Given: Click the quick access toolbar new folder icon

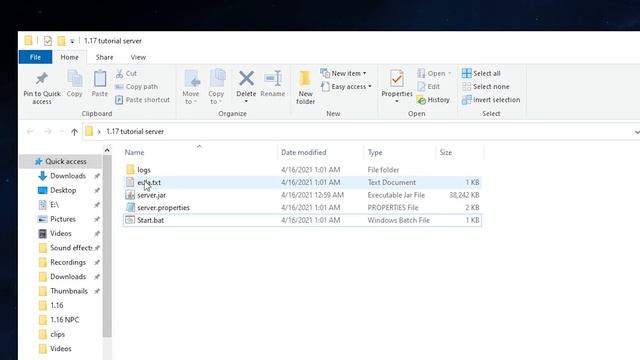Looking at the screenshot, I should click(x=61, y=41).
